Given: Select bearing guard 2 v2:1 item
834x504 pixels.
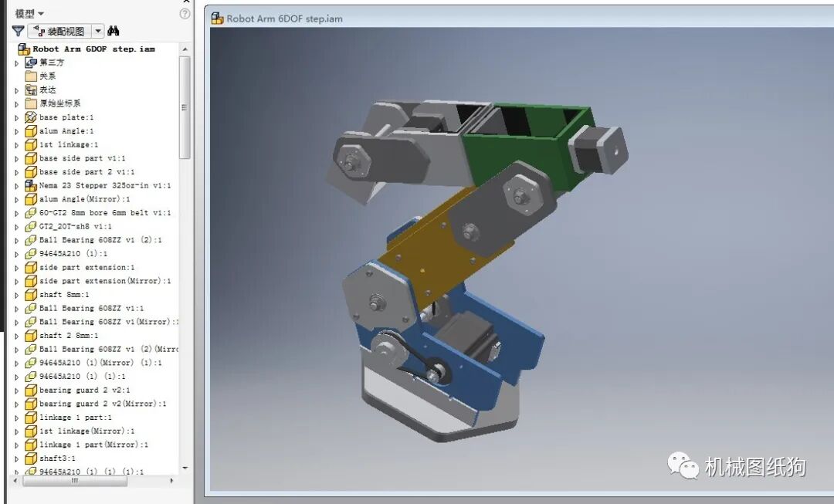Looking at the screenshot, I should point(84,391).
